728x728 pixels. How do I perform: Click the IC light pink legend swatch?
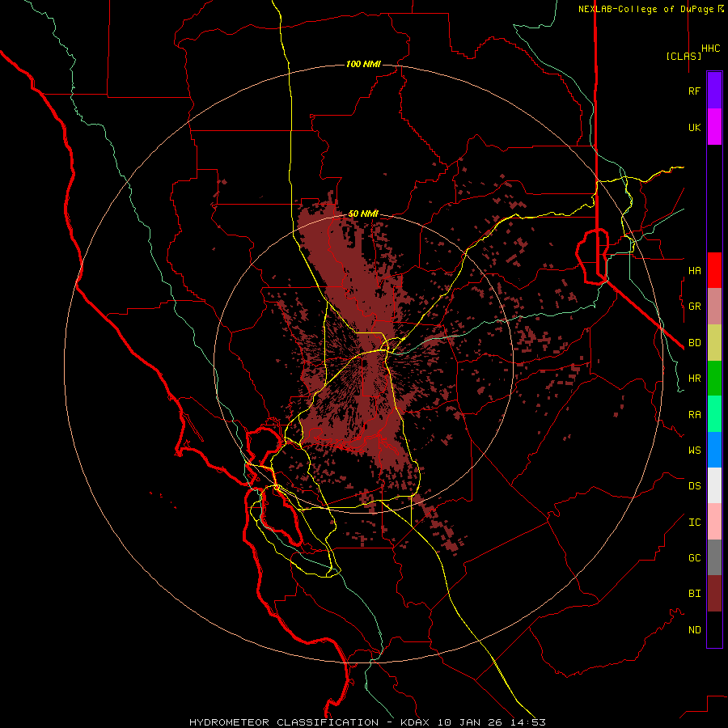714,522
